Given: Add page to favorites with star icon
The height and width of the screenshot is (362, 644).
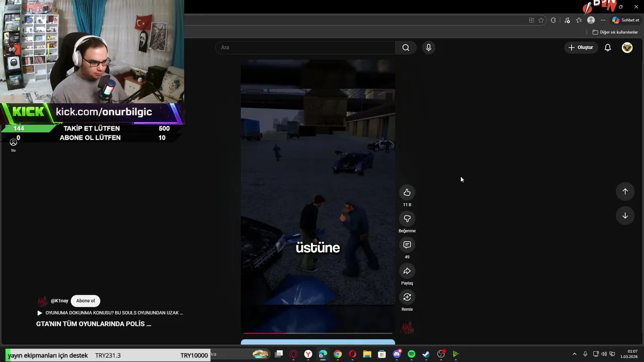Looking at the screenshot, I should (541, 20).
